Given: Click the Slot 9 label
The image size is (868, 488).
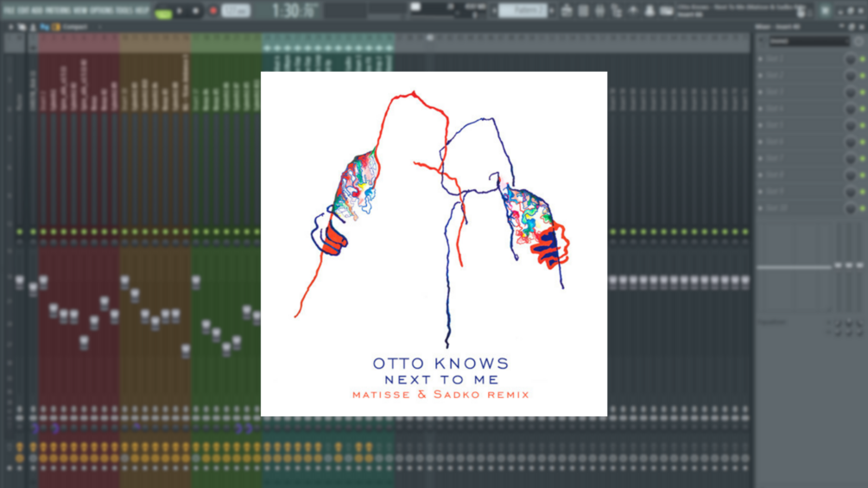Looking at the screenshot, I should pos(775,192).
